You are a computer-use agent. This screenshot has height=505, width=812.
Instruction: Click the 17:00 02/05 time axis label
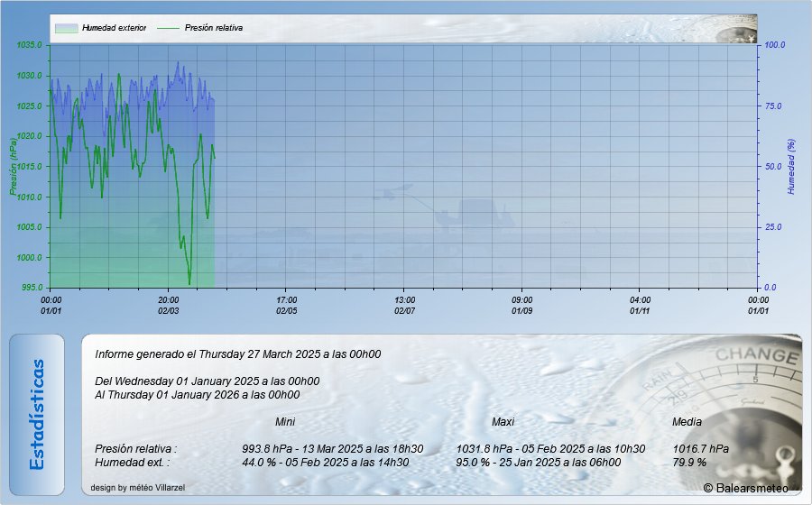click(286, 306)
